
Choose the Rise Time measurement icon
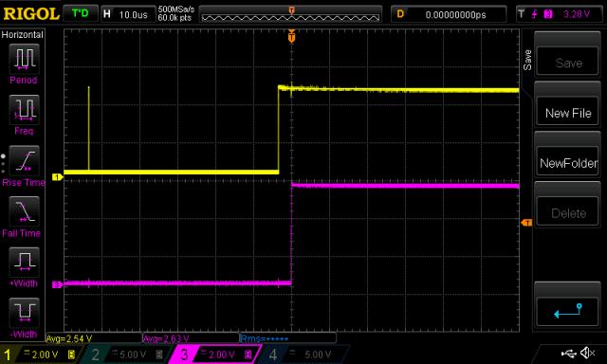click(x=24, y=160)
